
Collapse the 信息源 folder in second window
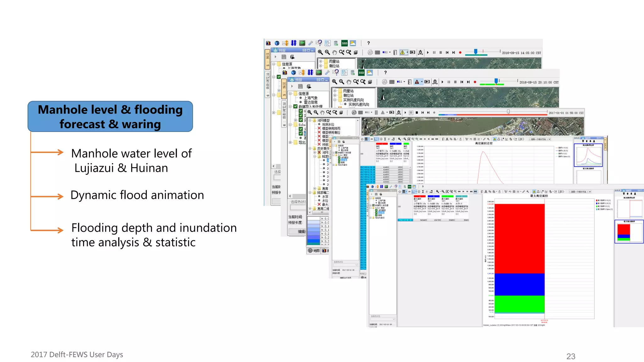click(290, 94)
